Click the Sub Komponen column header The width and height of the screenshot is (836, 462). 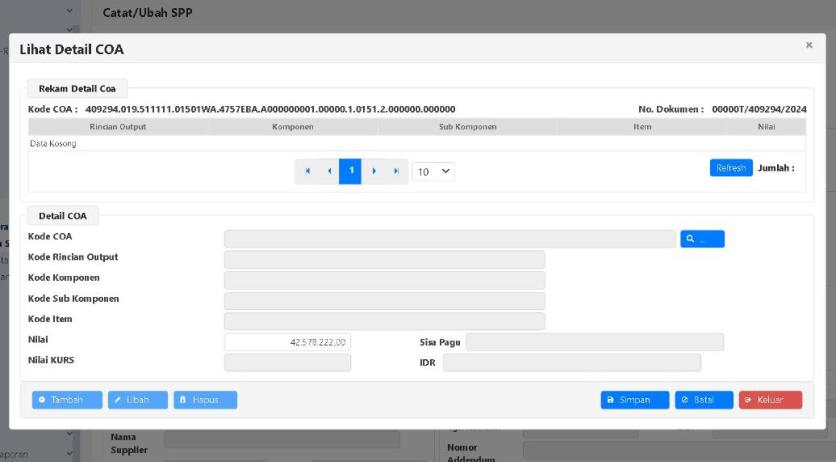pos(467,127)
